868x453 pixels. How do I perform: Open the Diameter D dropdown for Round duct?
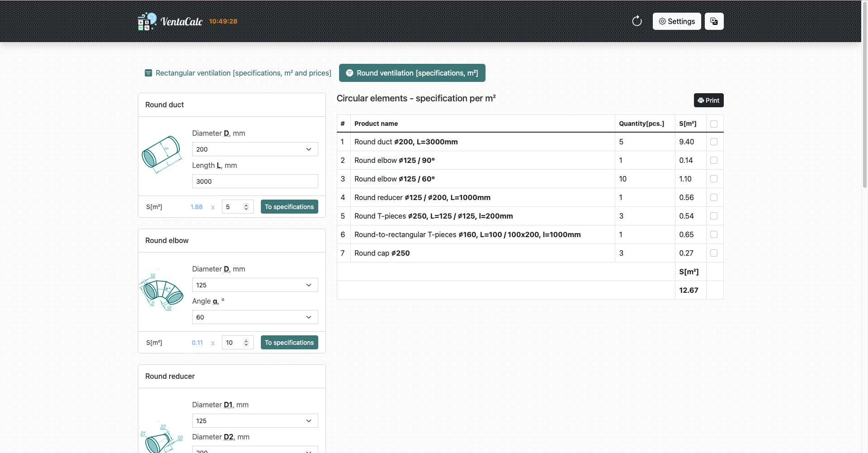(x=255, y=149)
